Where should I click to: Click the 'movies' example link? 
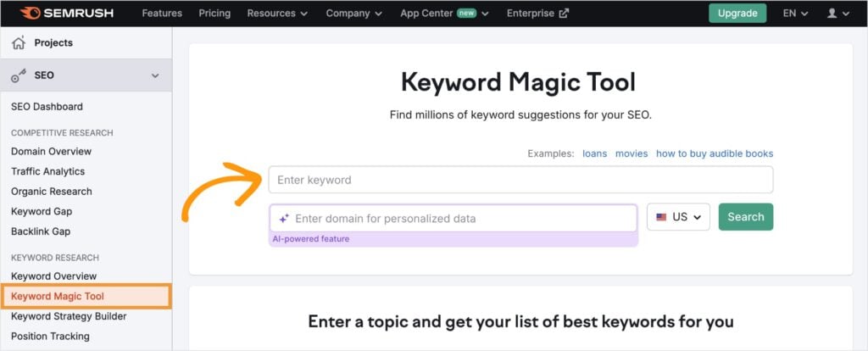(632, 153)
